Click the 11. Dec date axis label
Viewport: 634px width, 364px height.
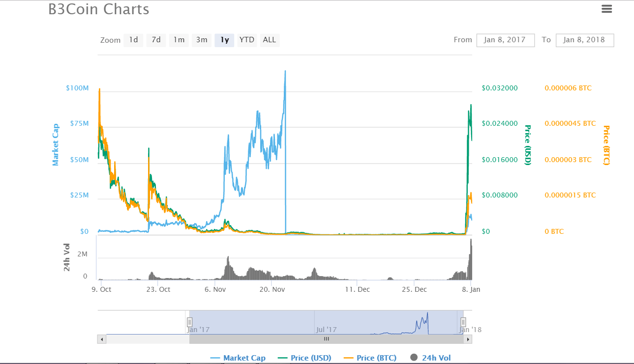tap(358, 289)
